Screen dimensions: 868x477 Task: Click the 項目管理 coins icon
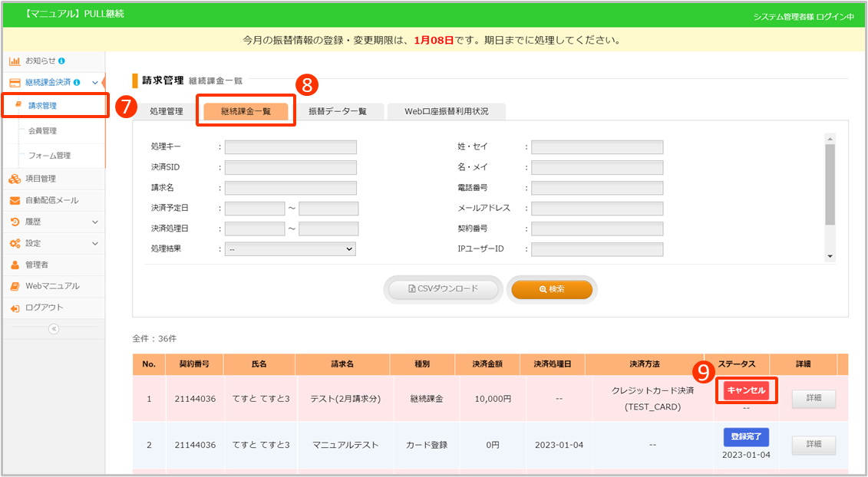tap(15, 179)
